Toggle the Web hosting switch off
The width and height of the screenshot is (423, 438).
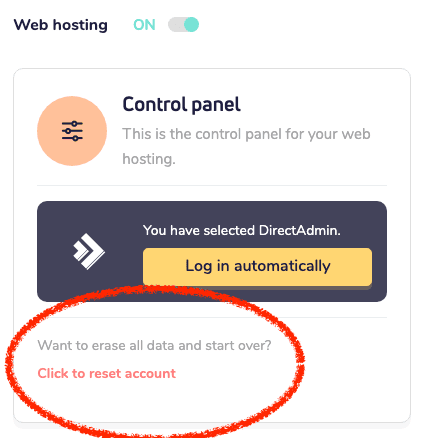coord(183,25)
